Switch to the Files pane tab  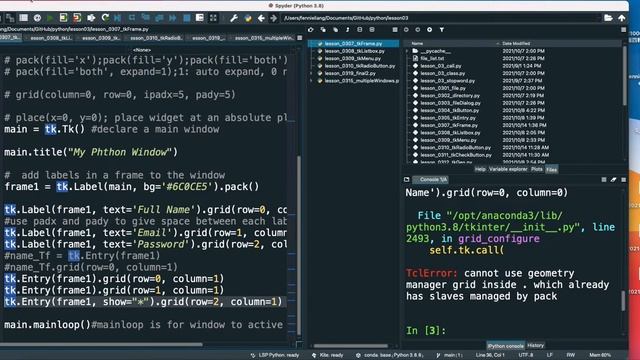(551, 170)
